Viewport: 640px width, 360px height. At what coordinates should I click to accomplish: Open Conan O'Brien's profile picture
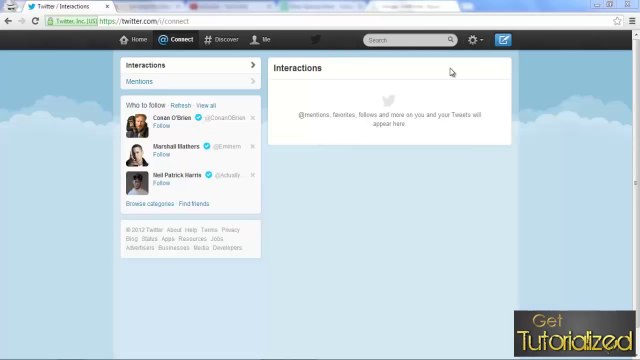click(137, 126)
